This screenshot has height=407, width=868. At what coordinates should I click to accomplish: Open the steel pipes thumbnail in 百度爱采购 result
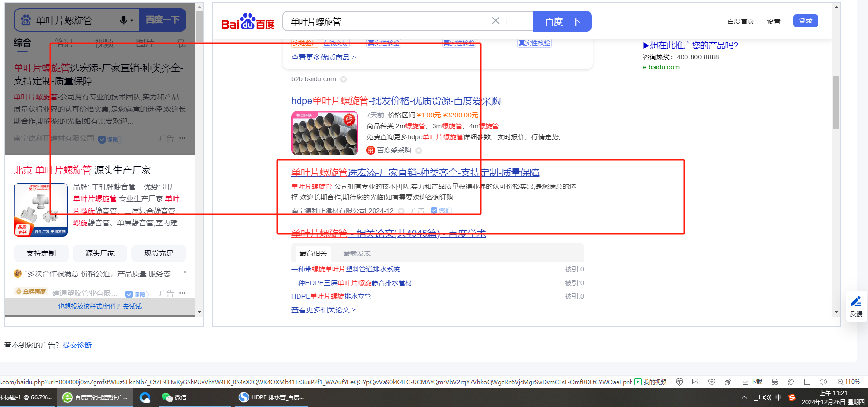coord(325,133)
